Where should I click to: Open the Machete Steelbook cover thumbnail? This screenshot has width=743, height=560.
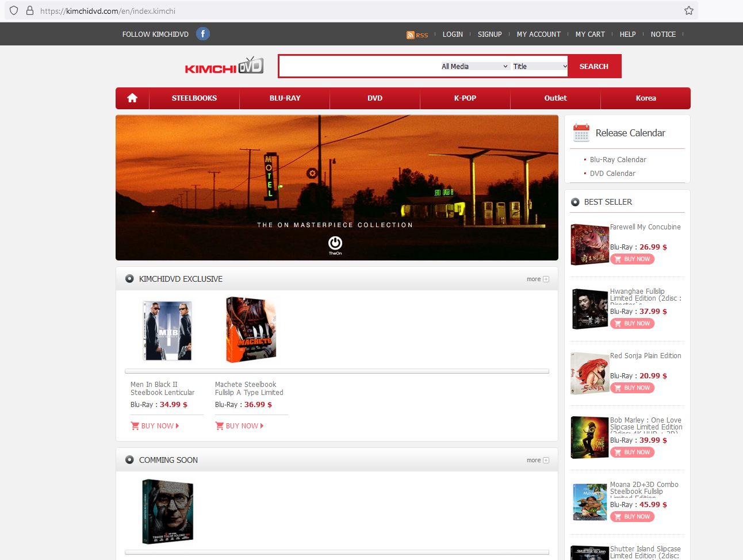pyautogui.click(x=251, y=330)
